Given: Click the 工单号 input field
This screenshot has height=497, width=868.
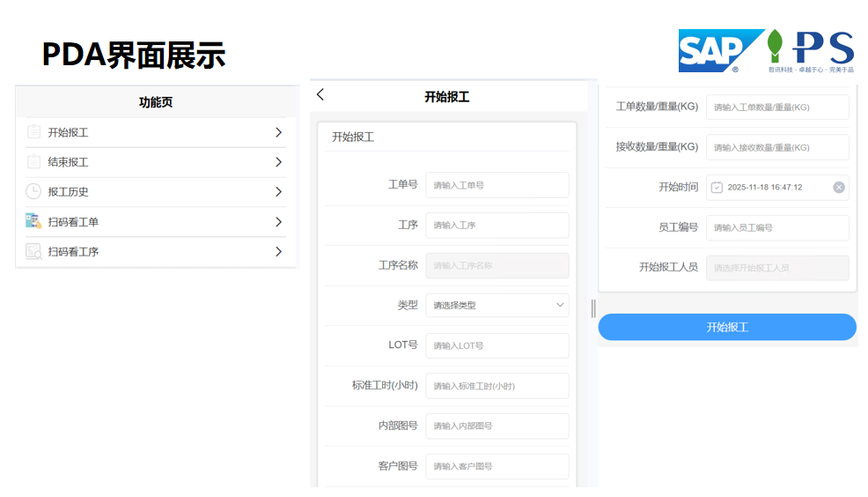Looking at the screenshot, I should [x=497, y=185].
